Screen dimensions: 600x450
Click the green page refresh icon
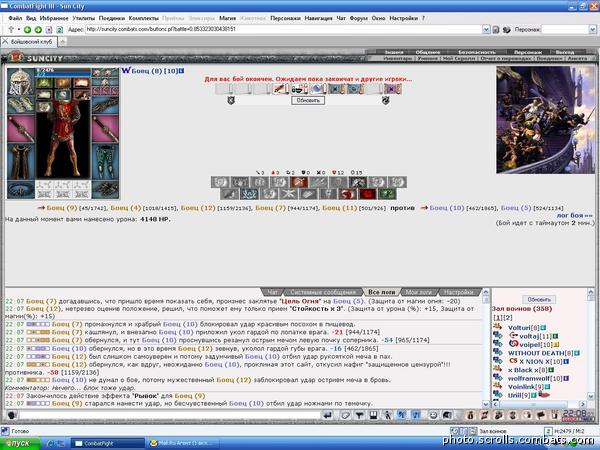click(x=60, y=29)
